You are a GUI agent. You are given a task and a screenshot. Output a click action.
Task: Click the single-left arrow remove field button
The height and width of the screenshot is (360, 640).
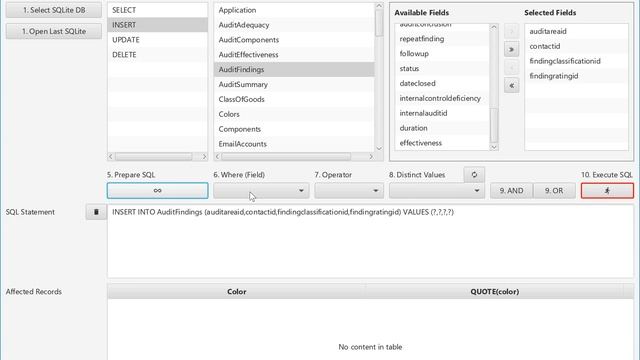511,67
